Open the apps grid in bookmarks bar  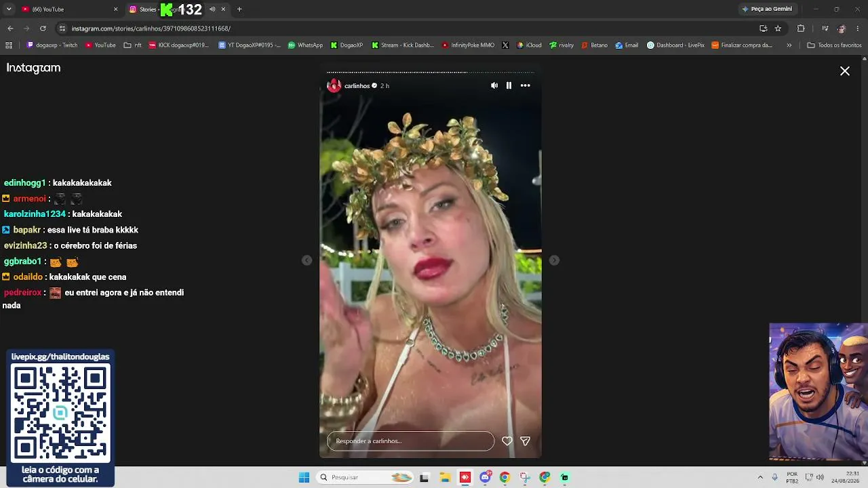tap(9, 45)
